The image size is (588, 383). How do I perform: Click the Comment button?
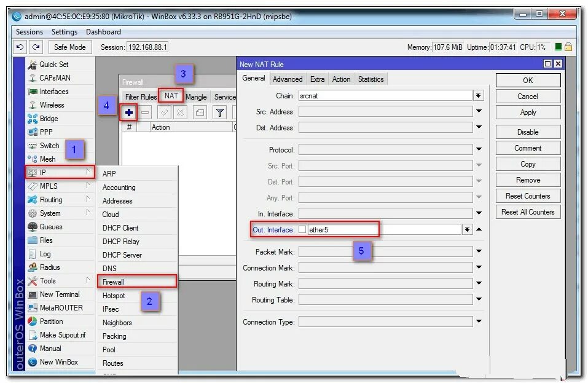[x=528, y=148]
